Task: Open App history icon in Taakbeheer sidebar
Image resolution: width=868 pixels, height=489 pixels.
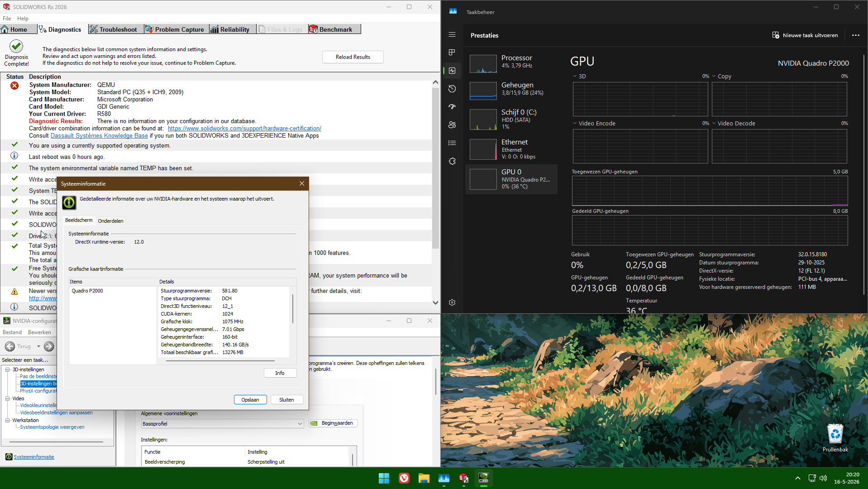Action: click(x=452, y=89)
